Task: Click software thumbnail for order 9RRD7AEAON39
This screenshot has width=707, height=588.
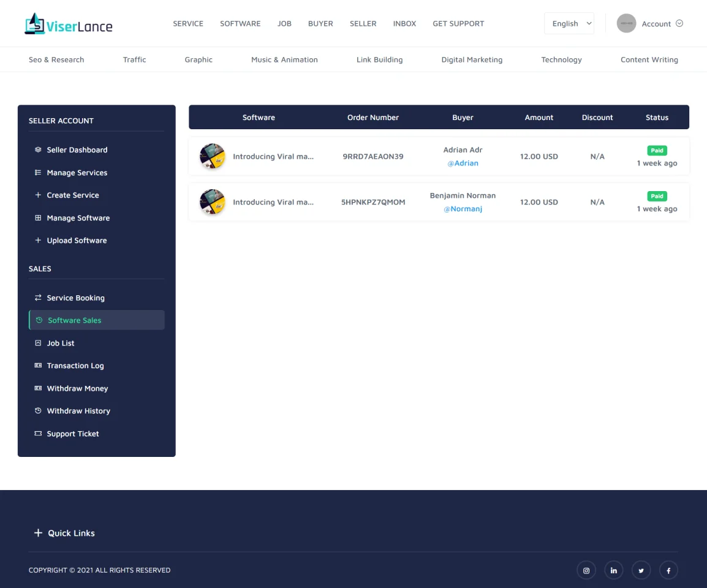Action: pyautogui.click(x=213, y=156)
